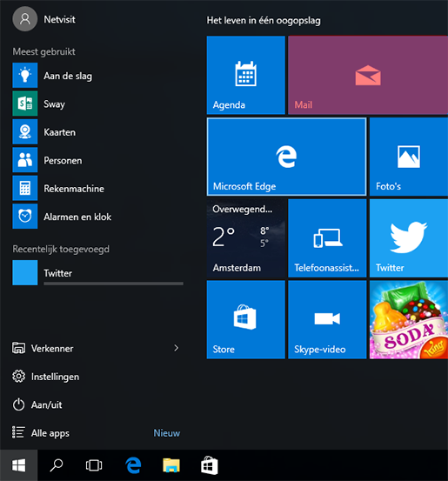This screenshot has height=481, width=448.
Task: Click the Twitter install progress bar
Action: pyautogui.click(x=114, y=284)
